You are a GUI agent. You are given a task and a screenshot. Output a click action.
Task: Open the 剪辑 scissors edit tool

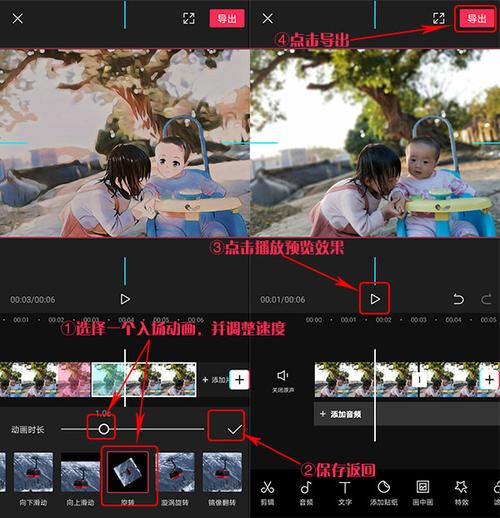[x=267, y=493]
